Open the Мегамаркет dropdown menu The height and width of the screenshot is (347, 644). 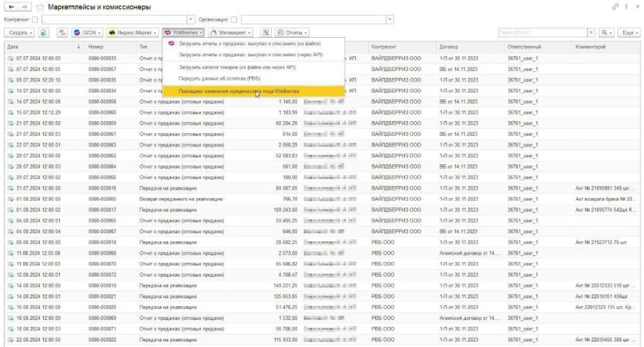[x=231, y=32]
